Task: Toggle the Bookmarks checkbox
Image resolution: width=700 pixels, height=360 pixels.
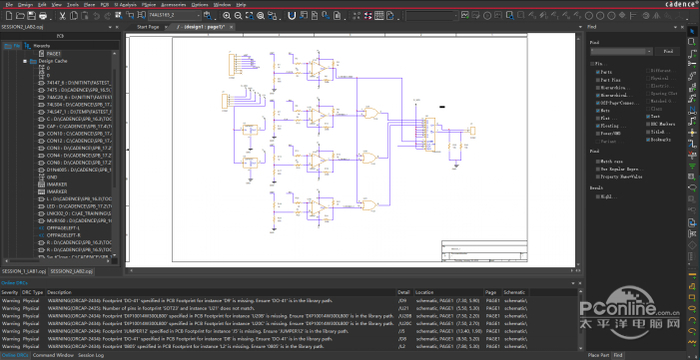Action: (x=648, y=139)
